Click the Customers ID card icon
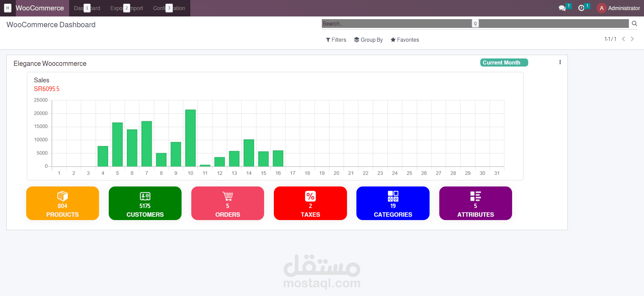 pyautogui.click(x=145, y=196)
